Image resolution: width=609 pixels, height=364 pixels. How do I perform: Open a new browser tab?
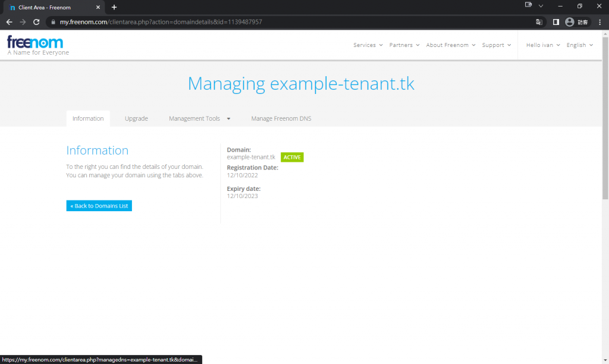tap(114, 7)
